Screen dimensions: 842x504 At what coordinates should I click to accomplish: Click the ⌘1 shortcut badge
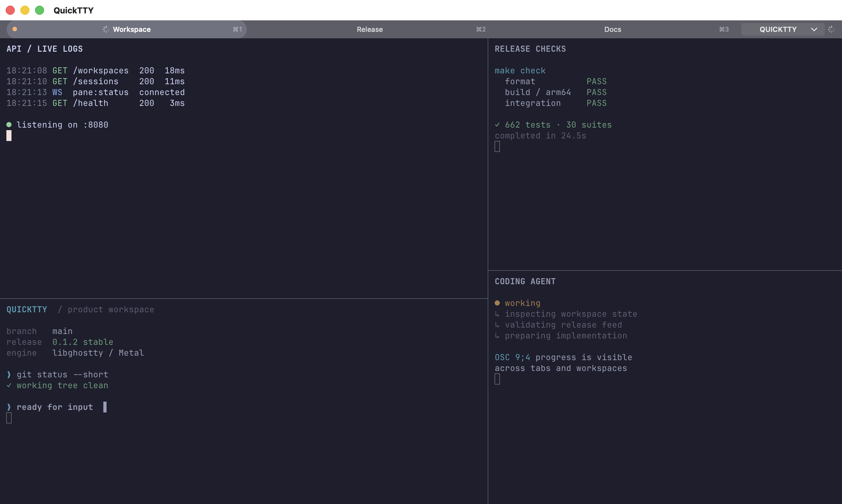pyautogui.click(x=237, y=30)
